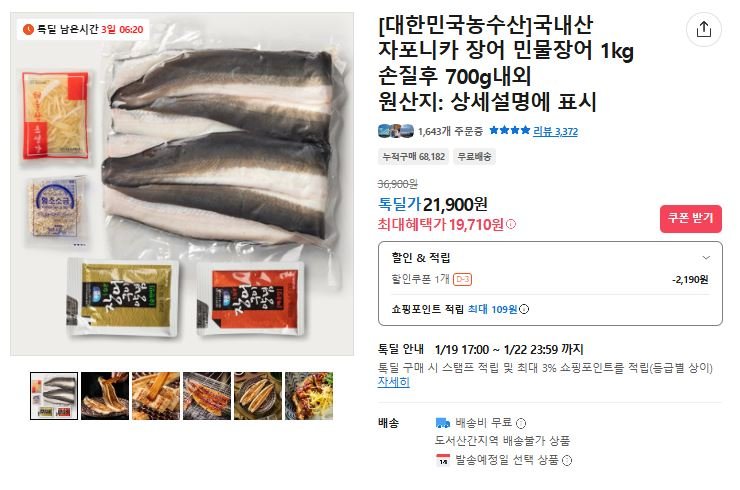Click info icon next to 배송비 무료

521,423
